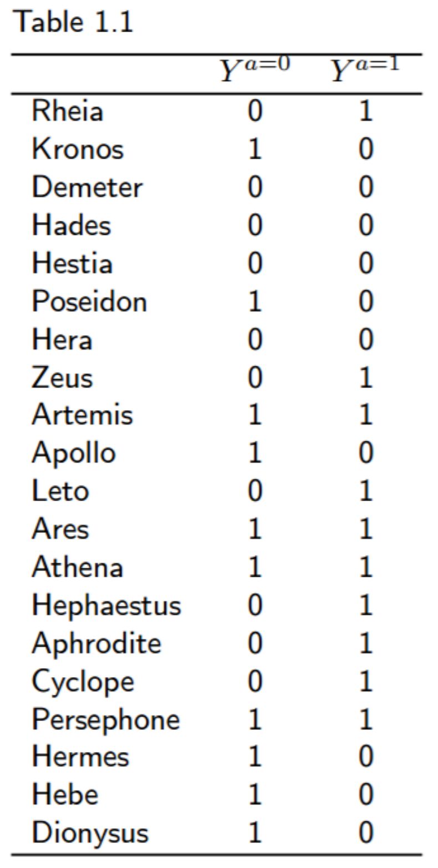This screenshot has height=868, width=438.
Task: Select the Zeus row label
Action: pyautogui.click(x=62, y=378)
